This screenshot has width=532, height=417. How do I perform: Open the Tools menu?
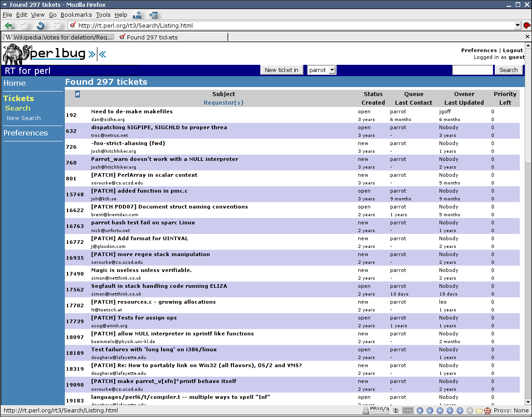point(103,15)
